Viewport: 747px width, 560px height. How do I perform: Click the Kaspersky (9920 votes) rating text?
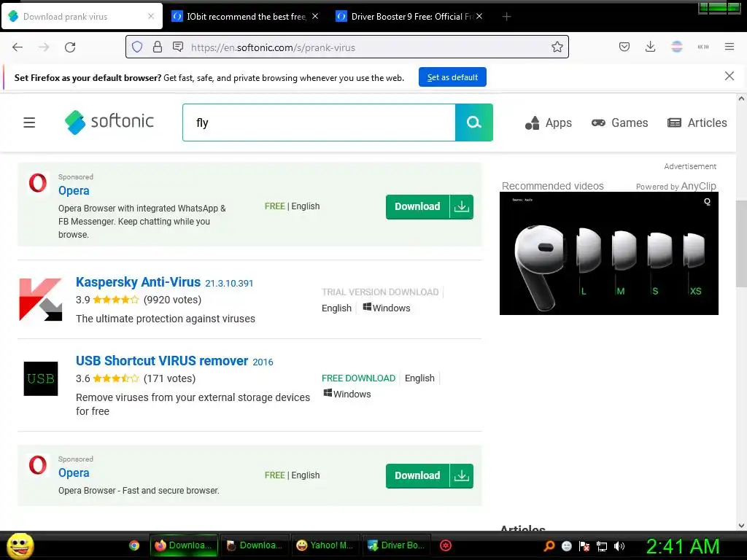click(172, 300)
